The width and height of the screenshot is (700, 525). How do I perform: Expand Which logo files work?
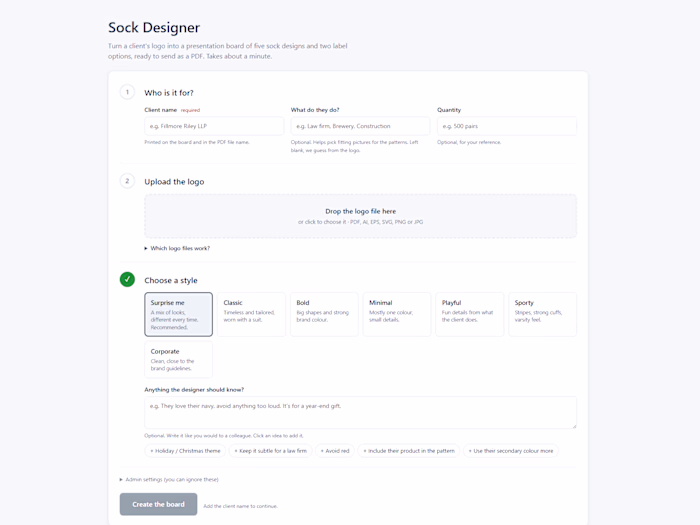point(177,248)
